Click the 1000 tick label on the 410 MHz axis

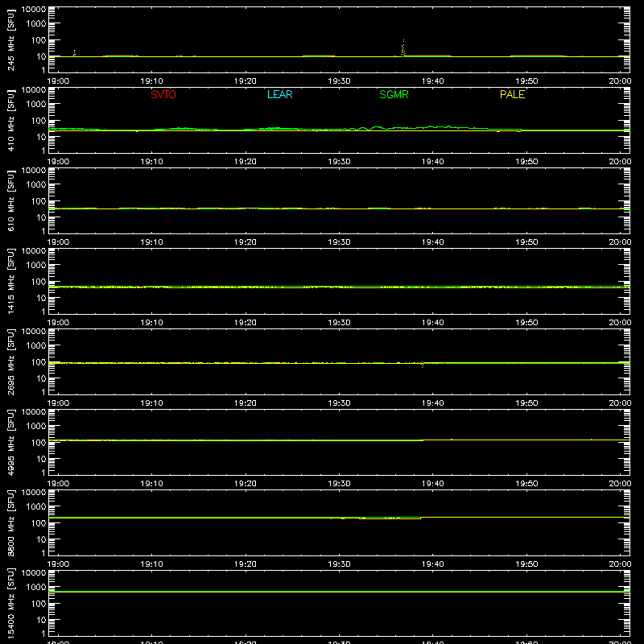point(36,105)
